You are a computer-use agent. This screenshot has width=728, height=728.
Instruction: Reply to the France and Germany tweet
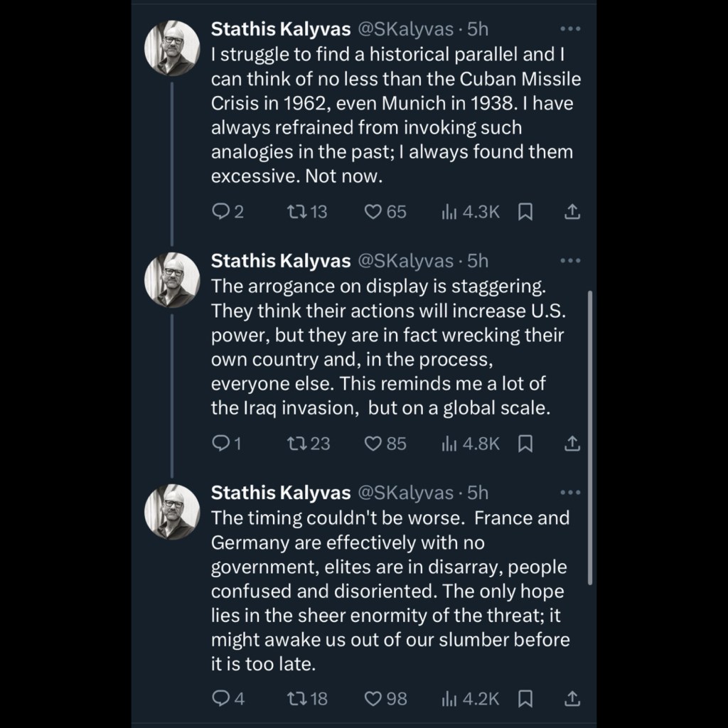point(221,698)
